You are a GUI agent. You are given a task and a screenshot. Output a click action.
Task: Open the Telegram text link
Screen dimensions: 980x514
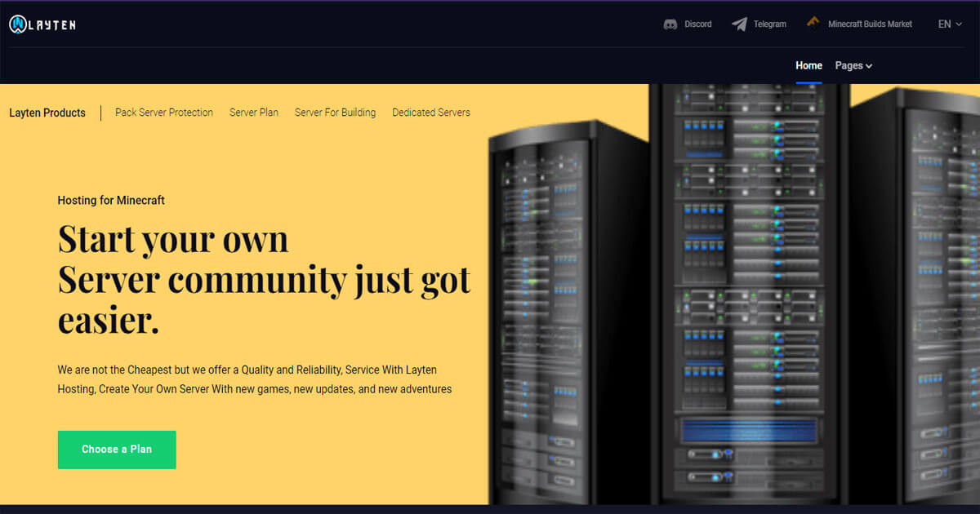point(769,24)
